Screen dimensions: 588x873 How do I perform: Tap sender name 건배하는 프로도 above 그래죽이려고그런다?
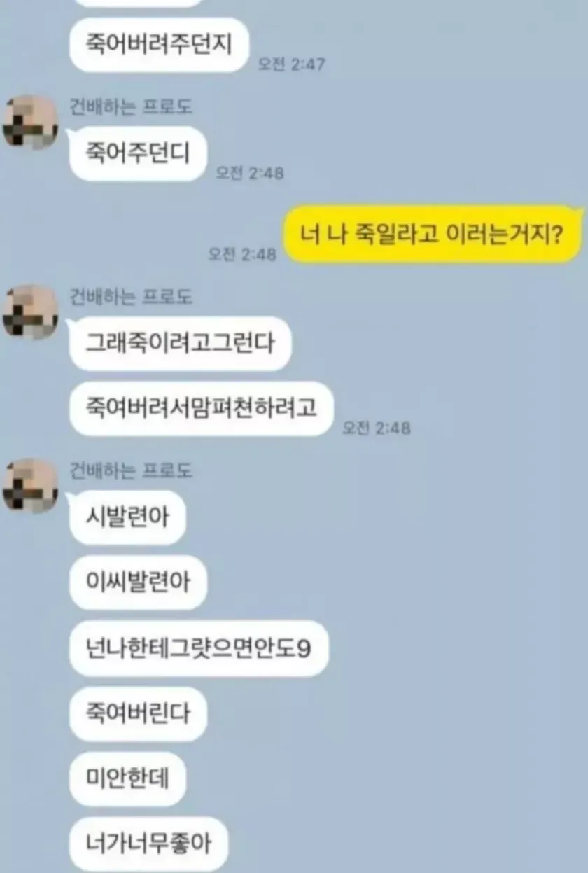tap(131, 297)
